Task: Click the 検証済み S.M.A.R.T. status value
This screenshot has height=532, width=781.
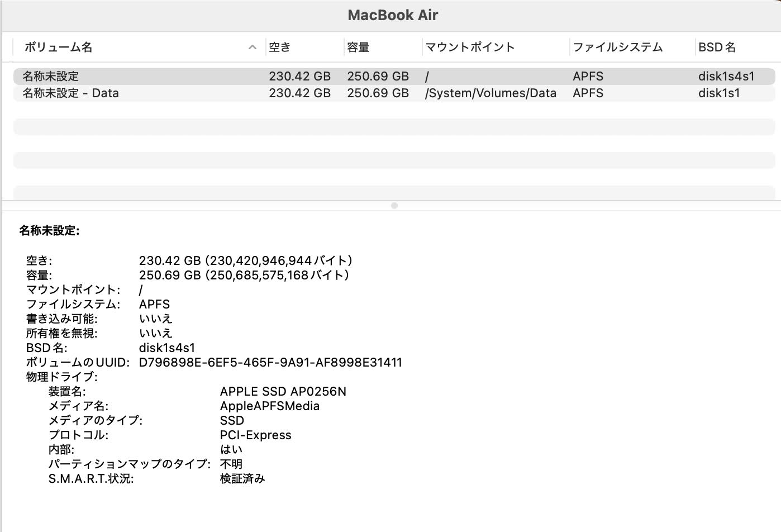Action: point(241,478)
